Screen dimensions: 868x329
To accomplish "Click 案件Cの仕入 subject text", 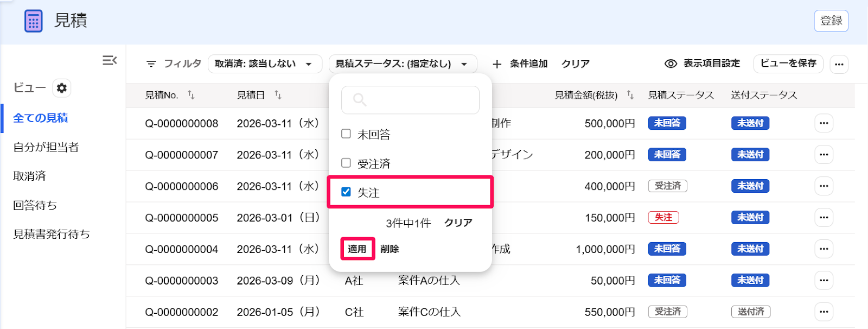I will point(429,312).
